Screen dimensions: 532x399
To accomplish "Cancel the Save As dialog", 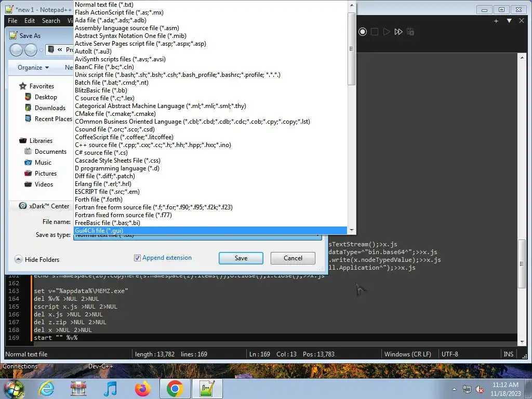I will click(293, 258).
